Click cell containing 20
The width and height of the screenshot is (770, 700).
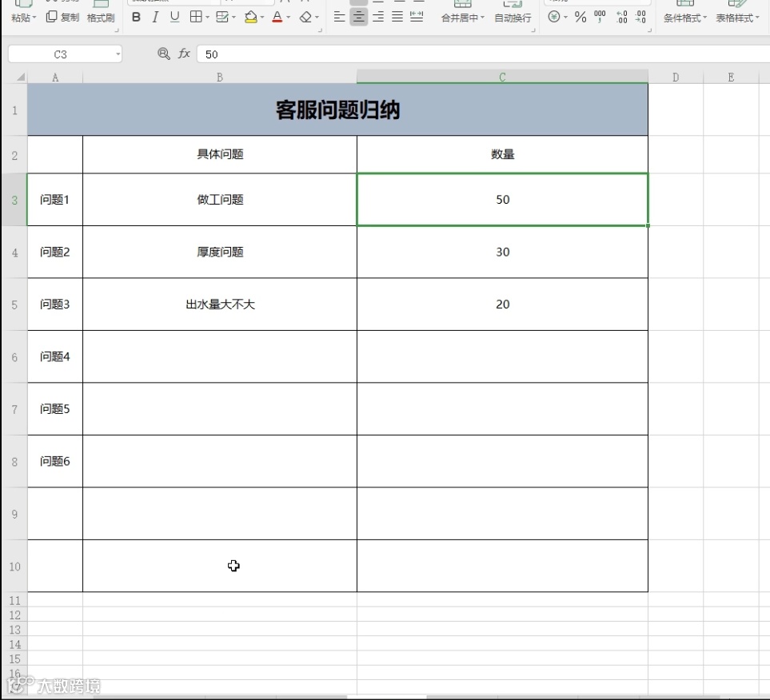click(x=502, y=304)
